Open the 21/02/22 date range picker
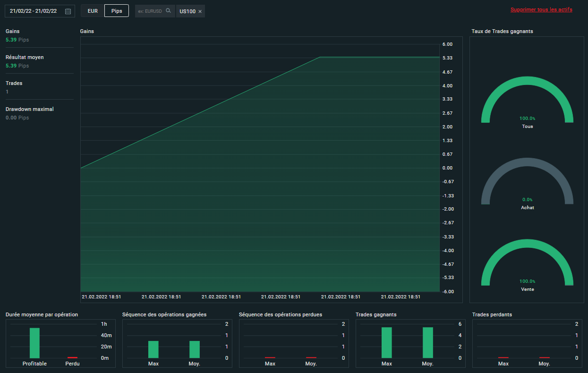 point(33,11)
